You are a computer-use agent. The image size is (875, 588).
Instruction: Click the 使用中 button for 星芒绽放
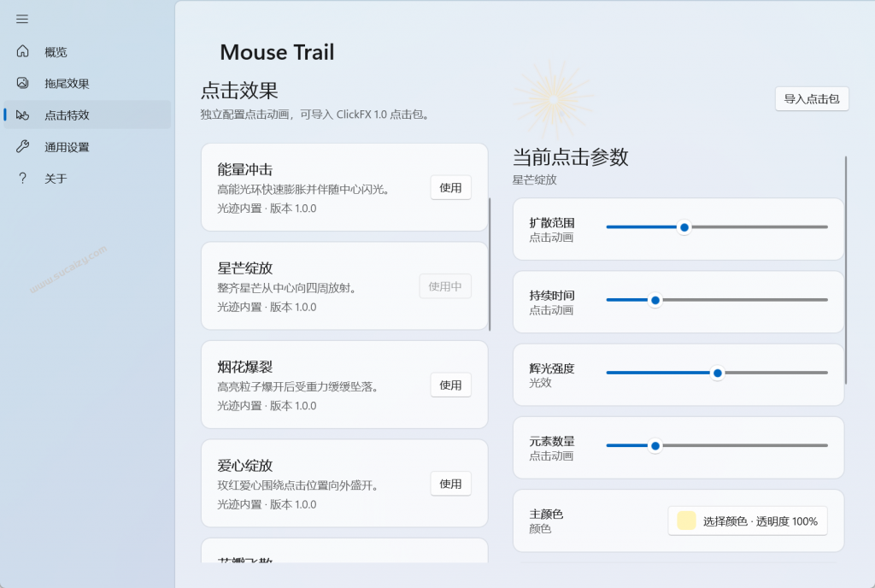(444, 286)
